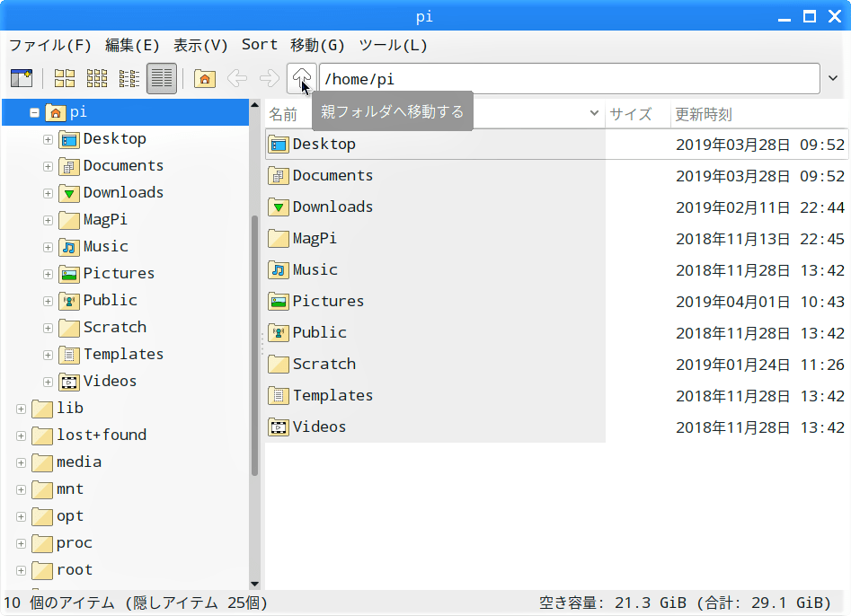Click the /home/pi address bar

[x=570, y=79]
